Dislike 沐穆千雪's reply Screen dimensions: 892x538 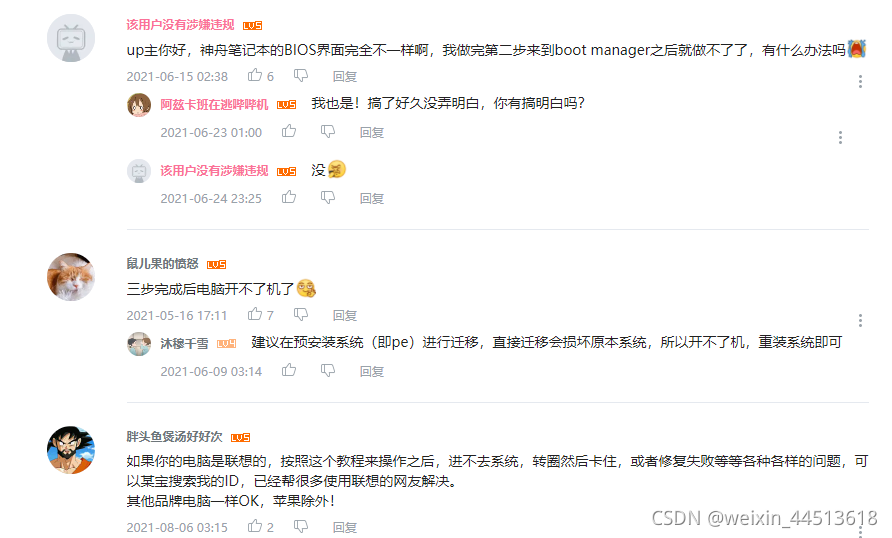[328, 371]
